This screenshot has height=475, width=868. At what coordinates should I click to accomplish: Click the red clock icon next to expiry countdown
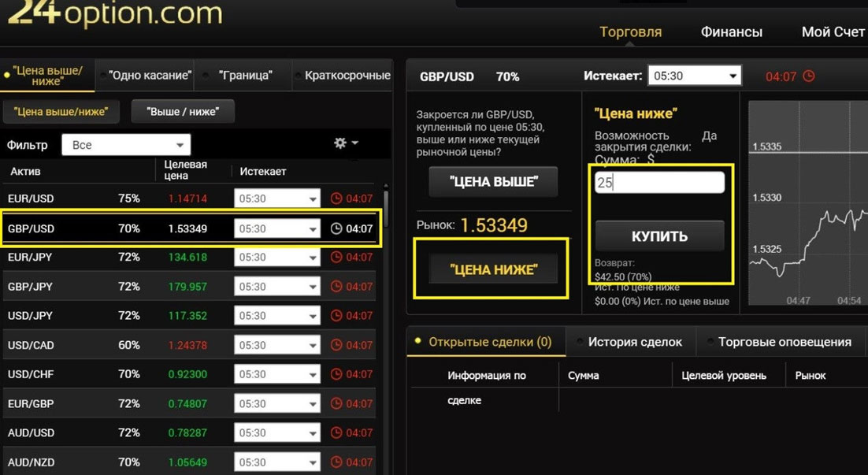pyautogui.click(x=808, y=76)
